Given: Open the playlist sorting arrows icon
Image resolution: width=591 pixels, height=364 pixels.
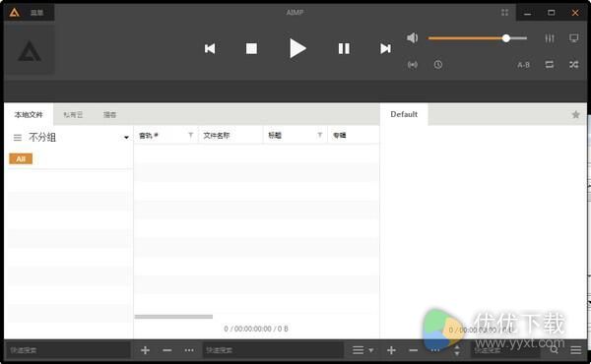Looking at the screenshot, I should click(457, 350).
